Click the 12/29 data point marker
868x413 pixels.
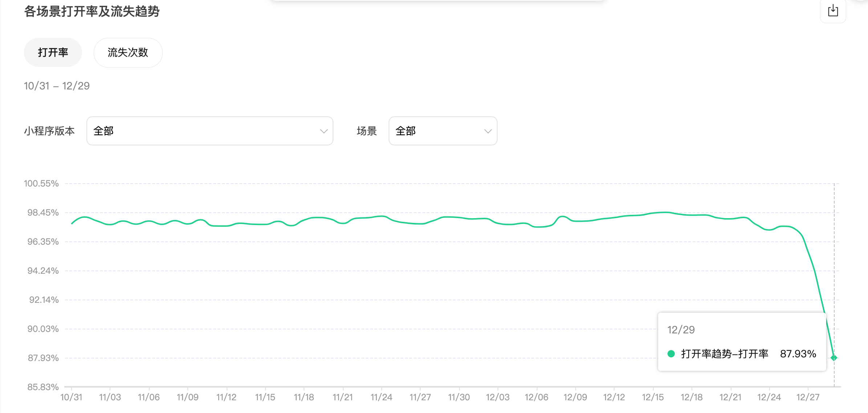click(x=834, y=358)
